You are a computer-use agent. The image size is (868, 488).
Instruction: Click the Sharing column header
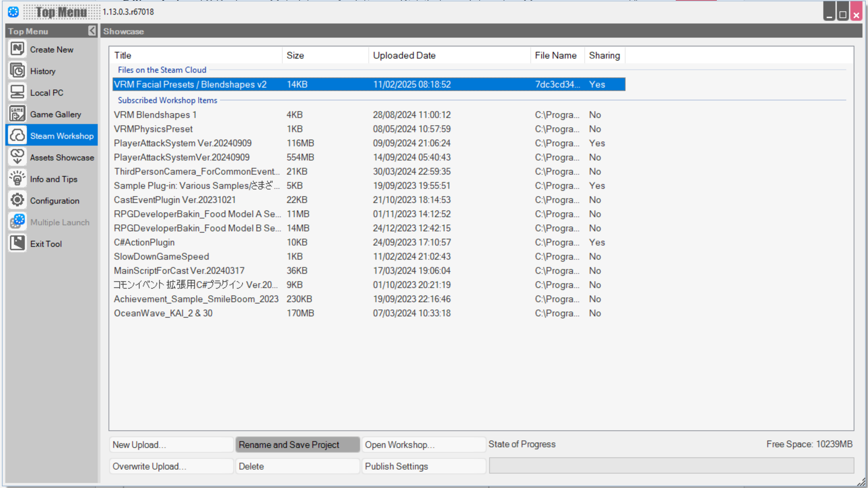pos(604,55)
